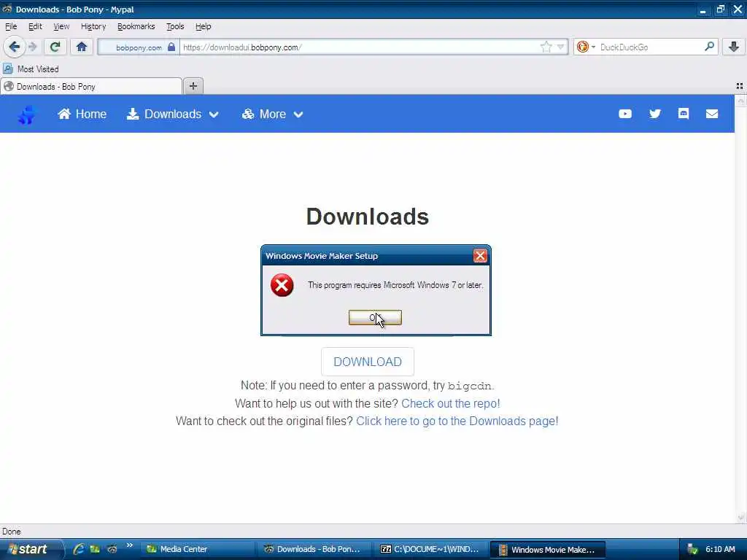Click the system tray notification icon
Image resolution: width=747 pixels, height=560 pixels.
pyautogui.click(x=693, y=550)
